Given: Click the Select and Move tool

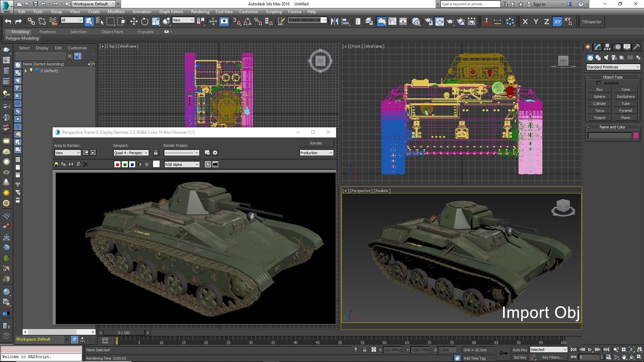Looking at the screenshot, I should pos(134,22).
